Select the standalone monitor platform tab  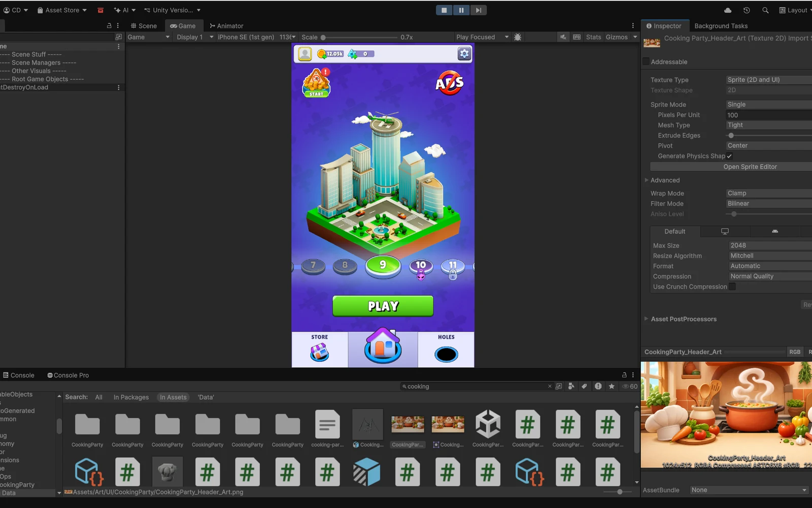(x=725, y=232)
